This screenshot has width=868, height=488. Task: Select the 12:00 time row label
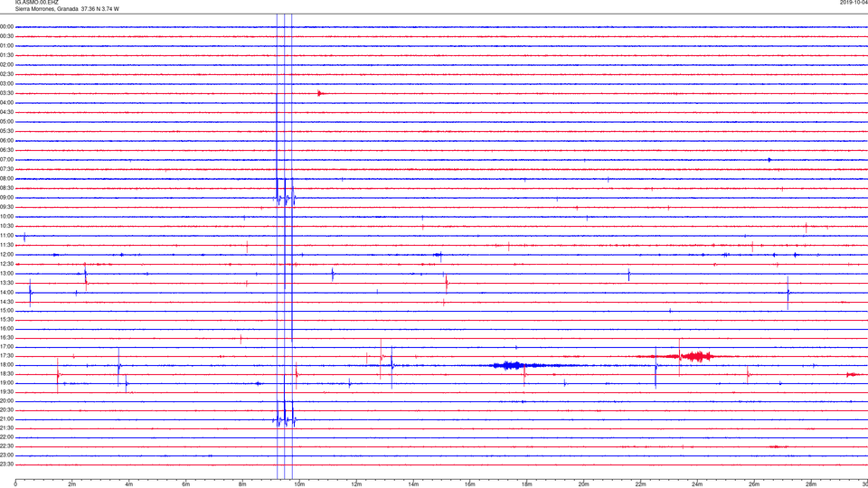[x=6, y=255]
